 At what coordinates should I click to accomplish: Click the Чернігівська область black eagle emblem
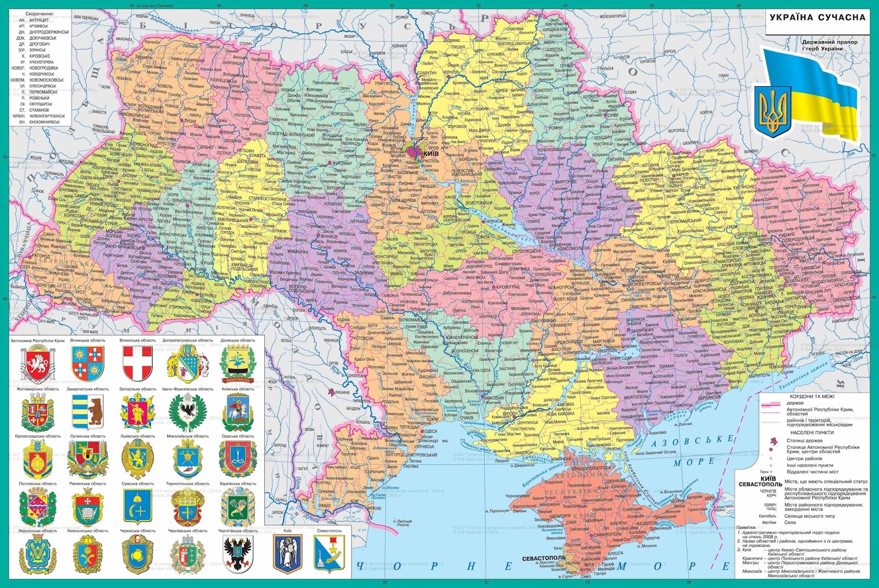(237, 555)
